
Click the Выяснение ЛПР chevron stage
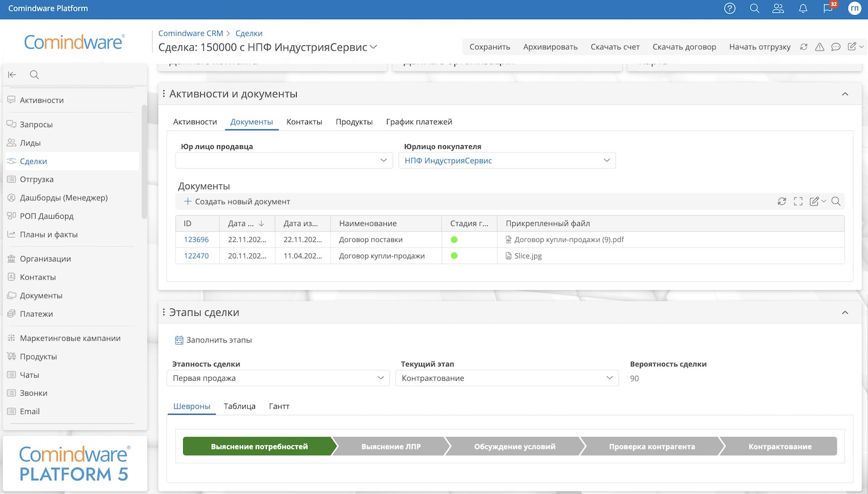pyautogui.click(x=391, y=446)
